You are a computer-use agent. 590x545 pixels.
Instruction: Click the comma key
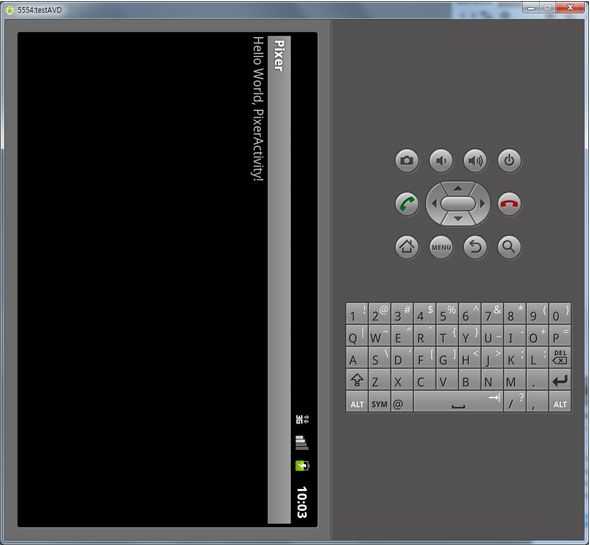pos(537,402)
